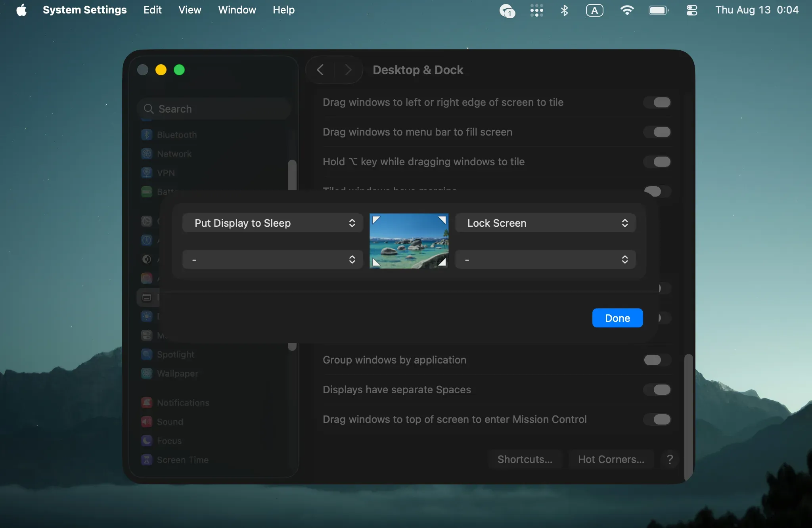Select Bluetooth label in the sidebar
812x528 pixels.
point(177,135)
